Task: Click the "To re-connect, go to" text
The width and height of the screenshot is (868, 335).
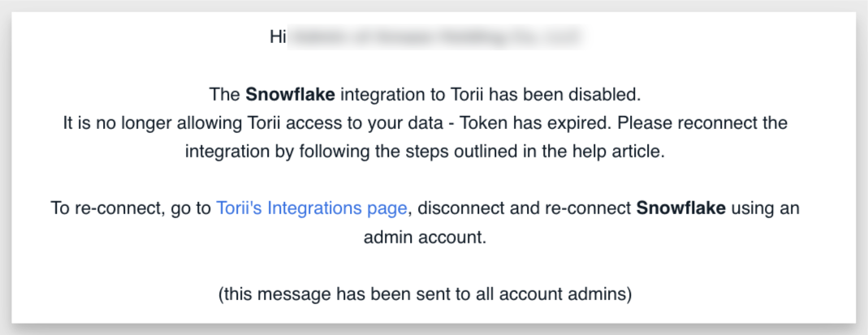Action: (131, 208)
